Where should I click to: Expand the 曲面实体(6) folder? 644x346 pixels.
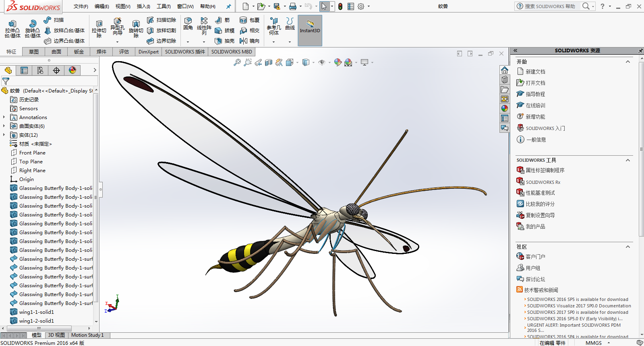point(4,126)
